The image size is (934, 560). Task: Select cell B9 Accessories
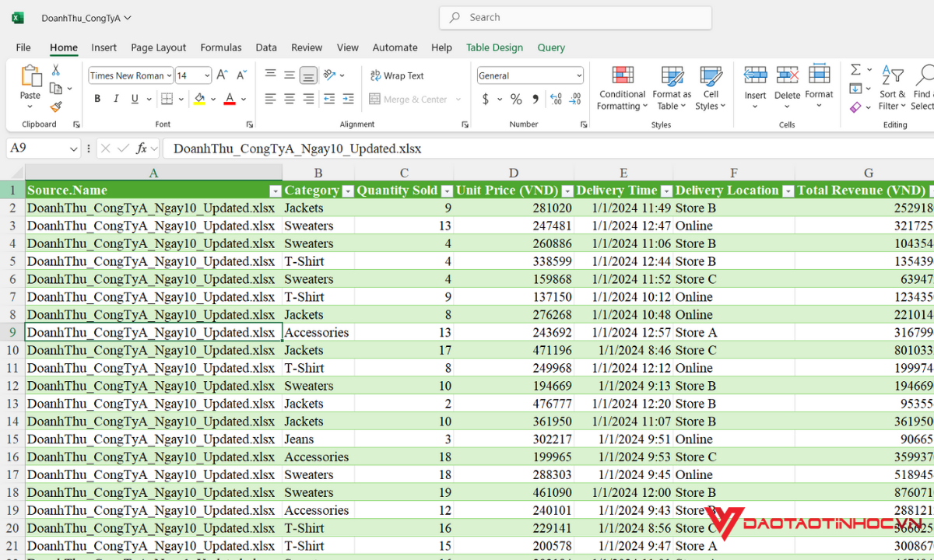point(318,332)
